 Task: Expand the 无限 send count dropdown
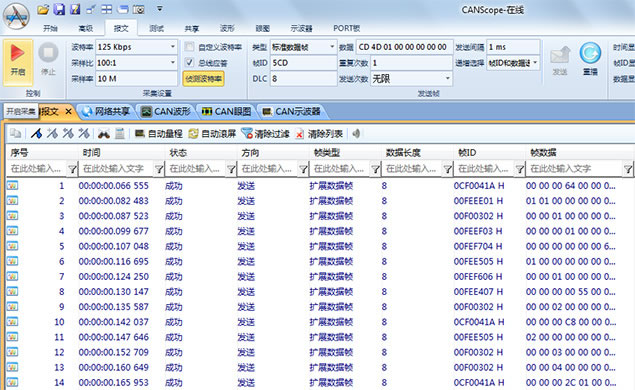point(447,78)
